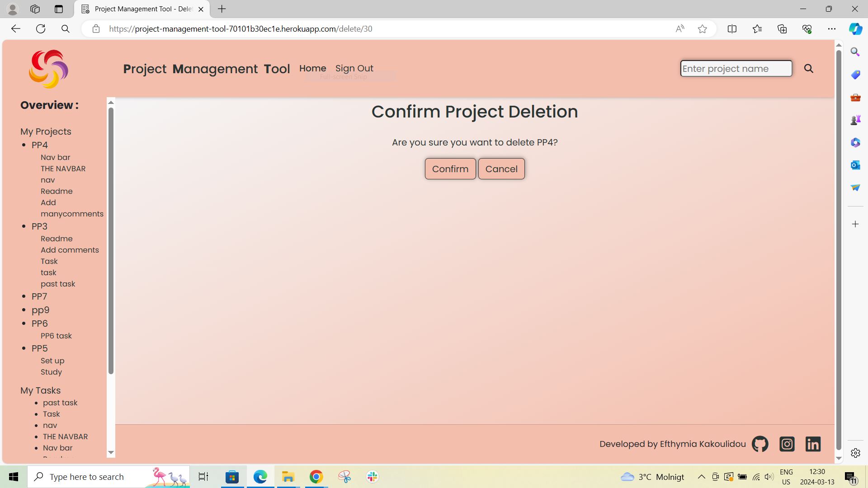Click Sign Out in the navigation bar
The width and height of the screenshot is (868, 488).
tap(354, 68)
